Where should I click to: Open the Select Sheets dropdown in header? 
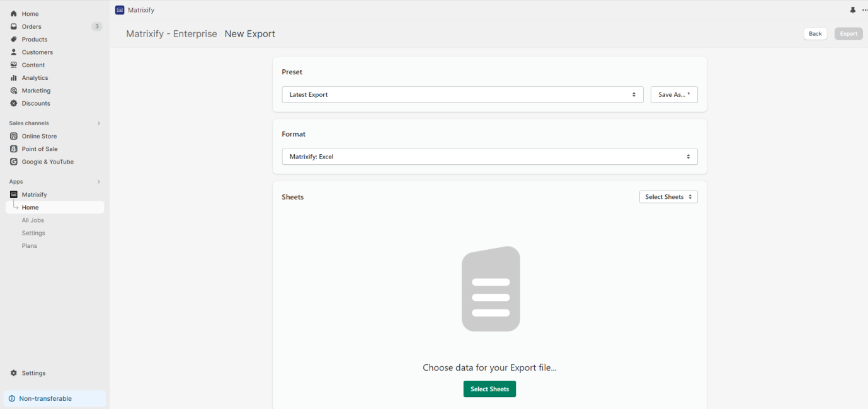(668, 197)
